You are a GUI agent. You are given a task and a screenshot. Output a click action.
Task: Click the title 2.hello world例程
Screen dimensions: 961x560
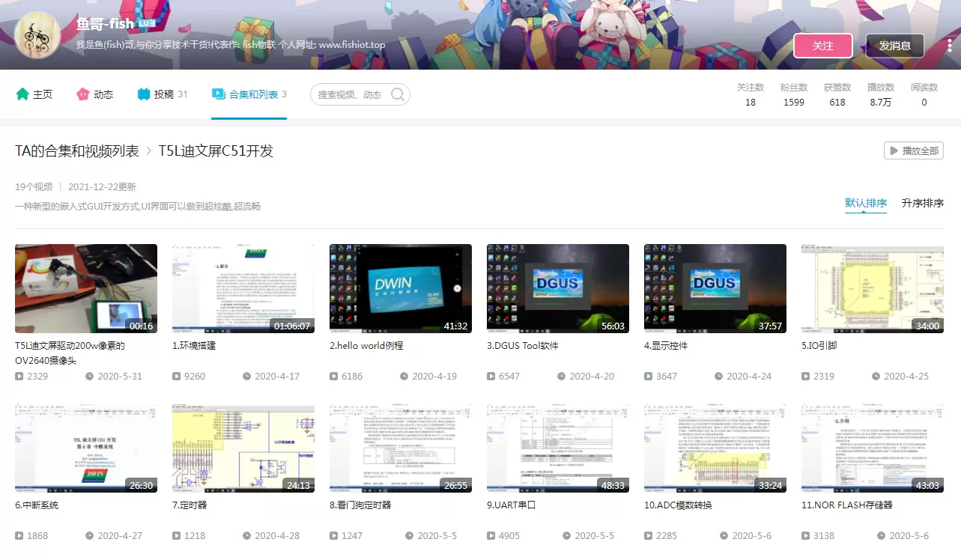366,346
